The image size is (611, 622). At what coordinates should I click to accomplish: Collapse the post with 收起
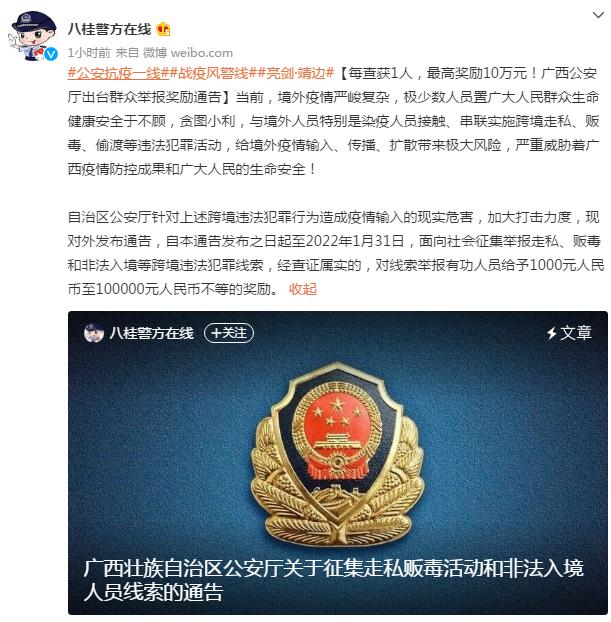tap(303, 289)
